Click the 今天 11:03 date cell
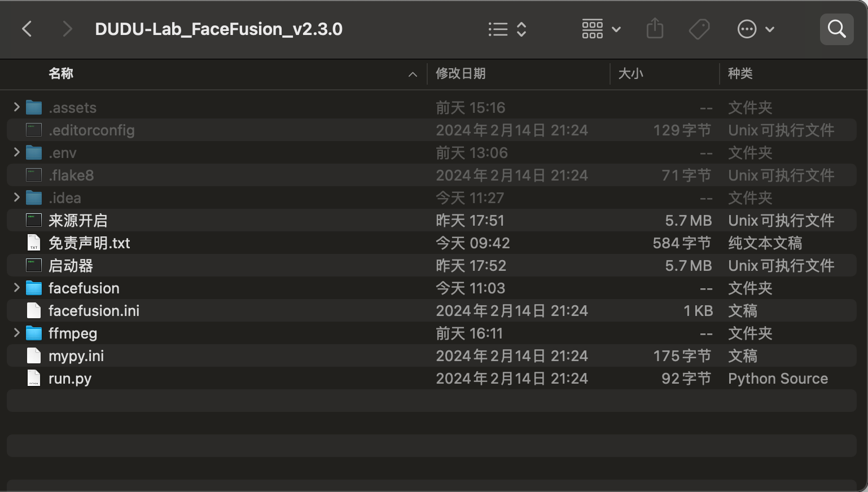Viewport: 868px width, 492px height. coord(470,288)
